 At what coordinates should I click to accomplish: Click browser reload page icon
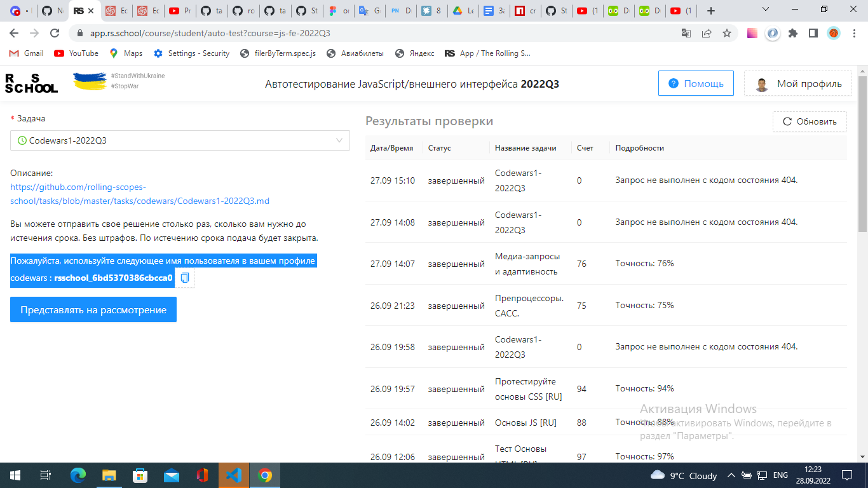click(x=55, y=33)
